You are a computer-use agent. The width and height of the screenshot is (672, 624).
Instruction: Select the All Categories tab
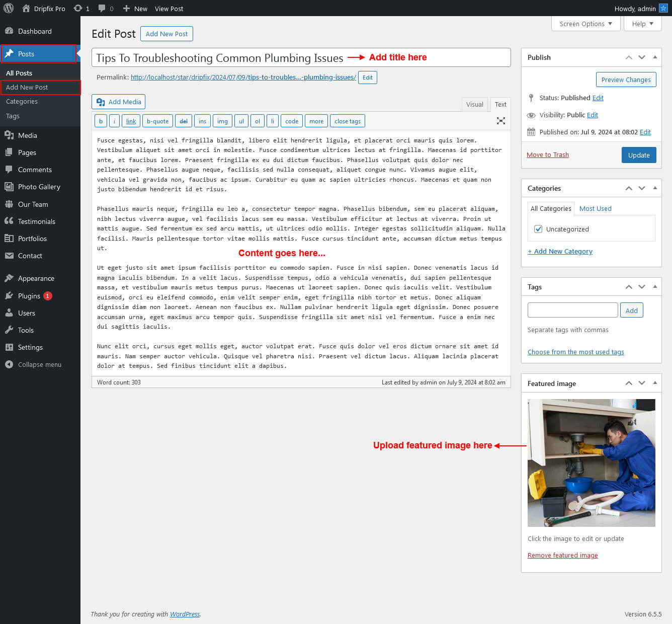tap(551, 208)
